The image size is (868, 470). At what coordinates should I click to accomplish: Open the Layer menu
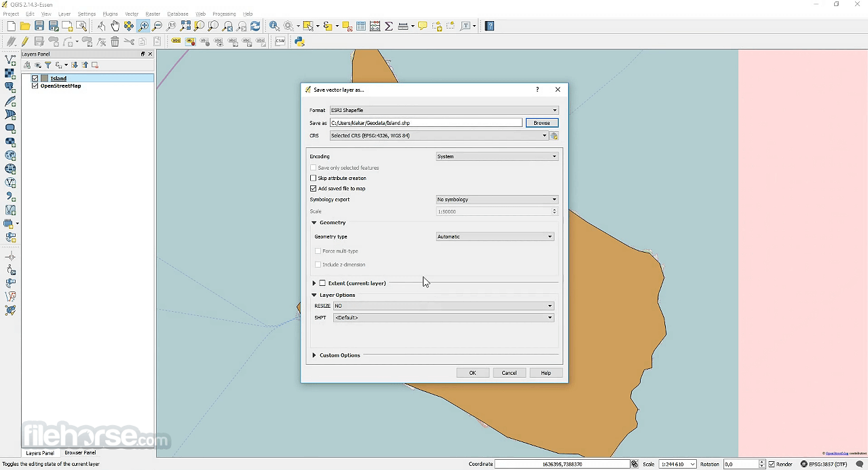tap(64, 14)
